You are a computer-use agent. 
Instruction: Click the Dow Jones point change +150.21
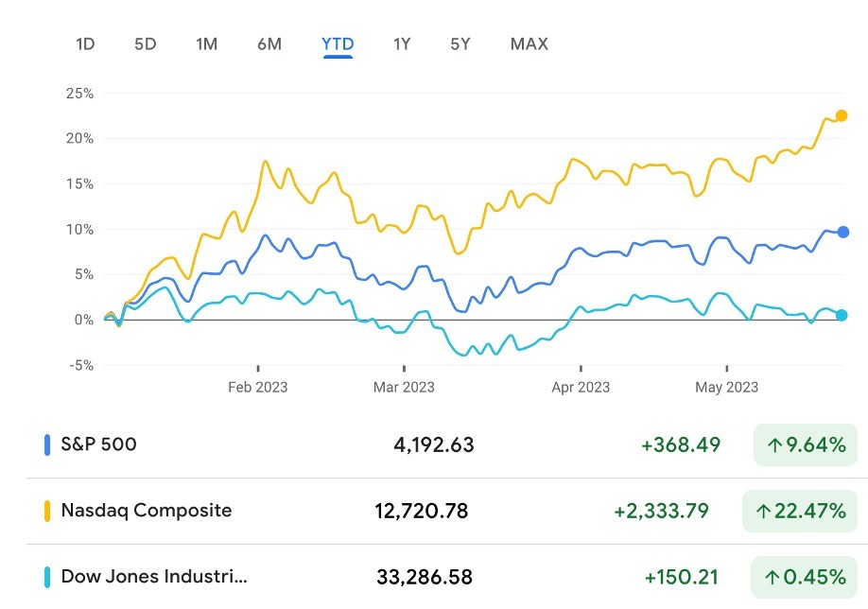pos(682,577)
